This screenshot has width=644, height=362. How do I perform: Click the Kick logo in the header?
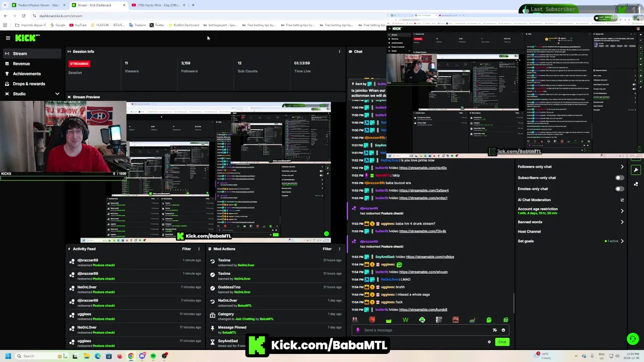(x=25, y=38)
